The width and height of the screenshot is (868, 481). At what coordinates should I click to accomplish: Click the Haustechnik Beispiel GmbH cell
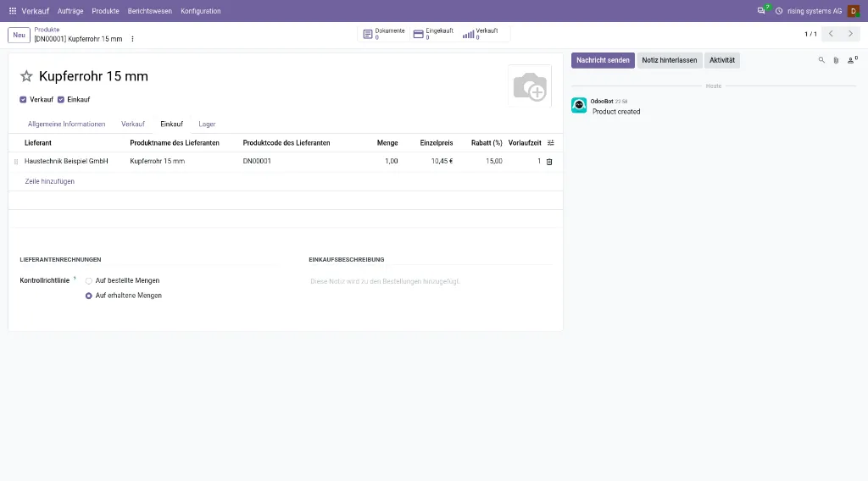66,162
